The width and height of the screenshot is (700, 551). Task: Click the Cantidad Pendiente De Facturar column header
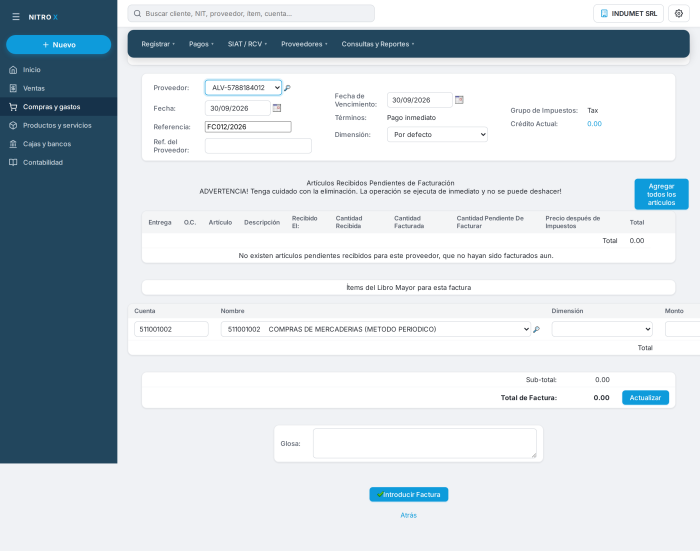coord(490,222)
